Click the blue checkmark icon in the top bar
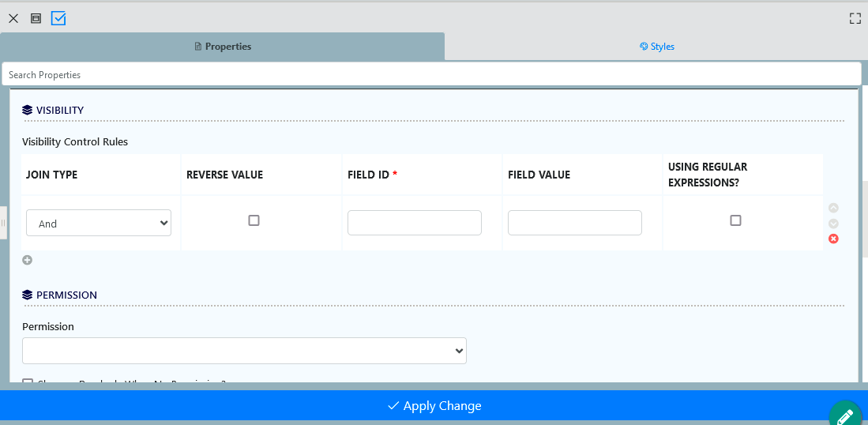The height and width of the screenshot is (425, 868). coord(58,18)
